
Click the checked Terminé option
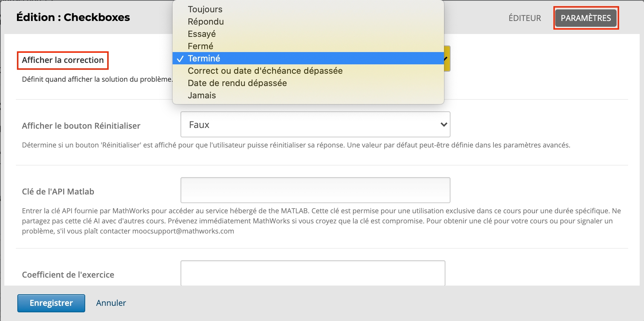click(x=204, y=59)
